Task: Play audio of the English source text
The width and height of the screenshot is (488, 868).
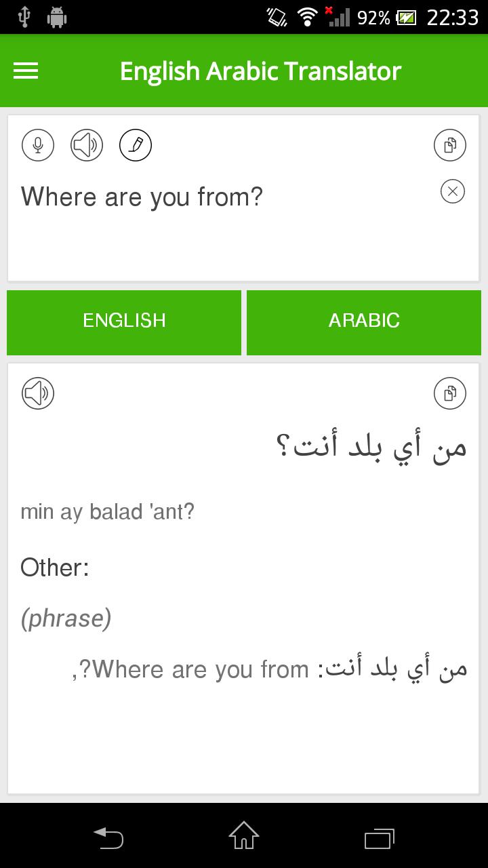Action: (x=87, y=145)
